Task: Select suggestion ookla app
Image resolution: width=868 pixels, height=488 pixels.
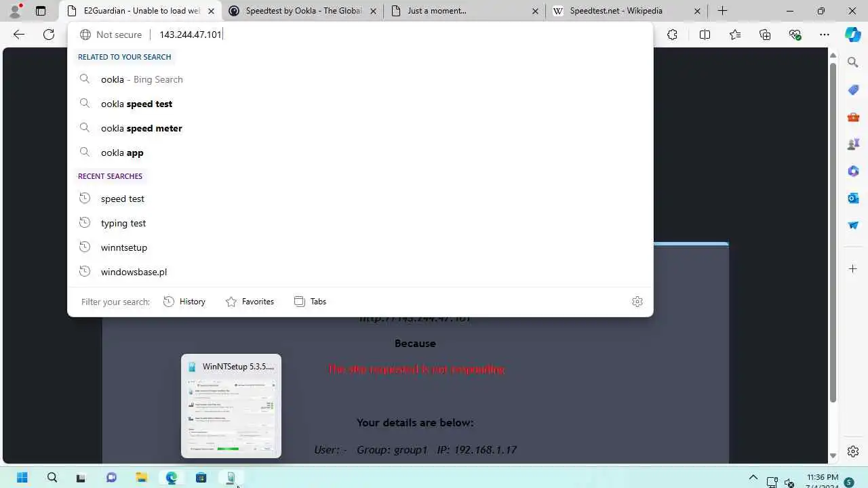Action: tap(360, 152)
